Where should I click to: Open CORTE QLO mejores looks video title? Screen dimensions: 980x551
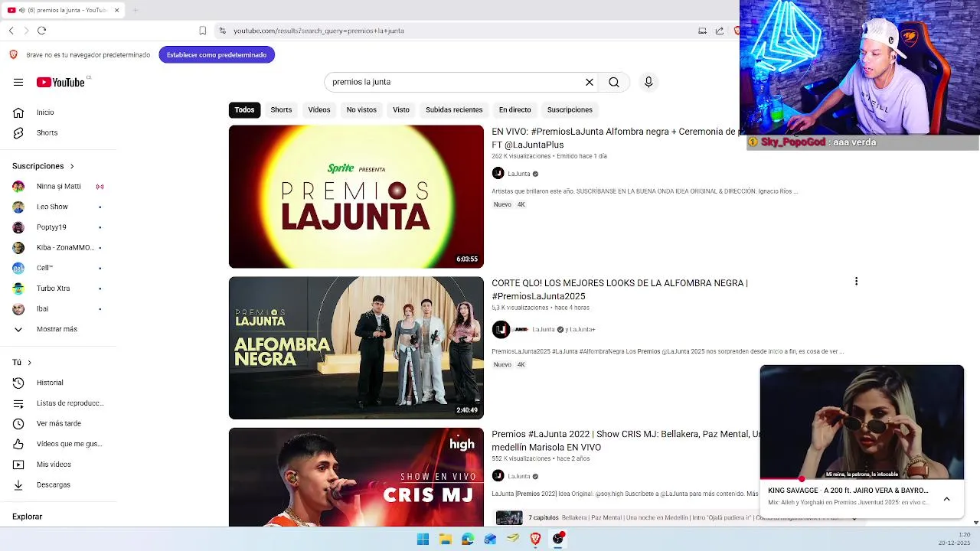[619, 289]
